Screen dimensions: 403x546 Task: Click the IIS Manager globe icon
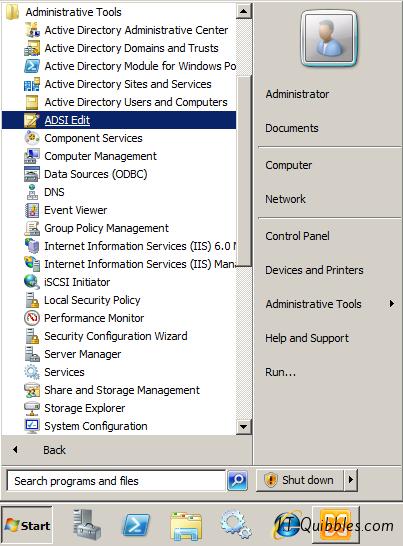[32, 264]
